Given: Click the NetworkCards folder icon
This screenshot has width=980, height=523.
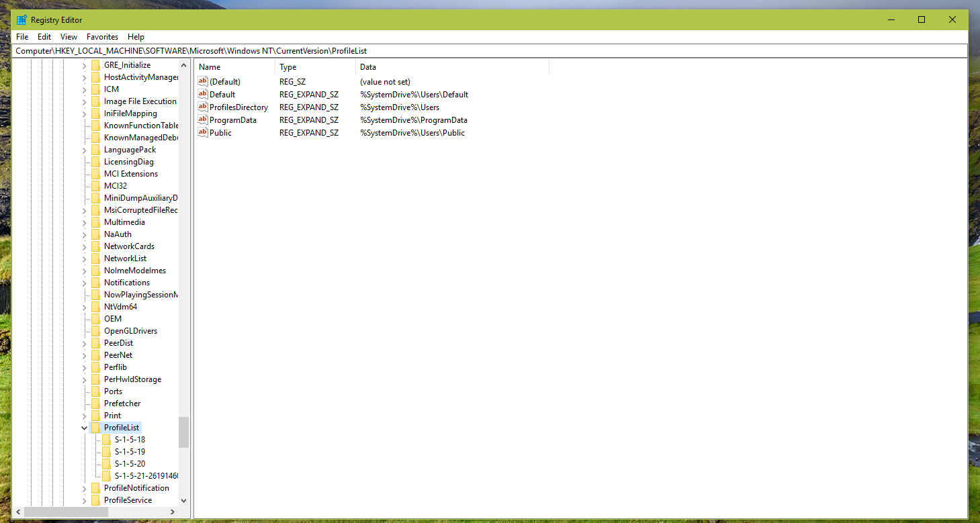Looking at the screenshot, I should click(x=95, y=246).
